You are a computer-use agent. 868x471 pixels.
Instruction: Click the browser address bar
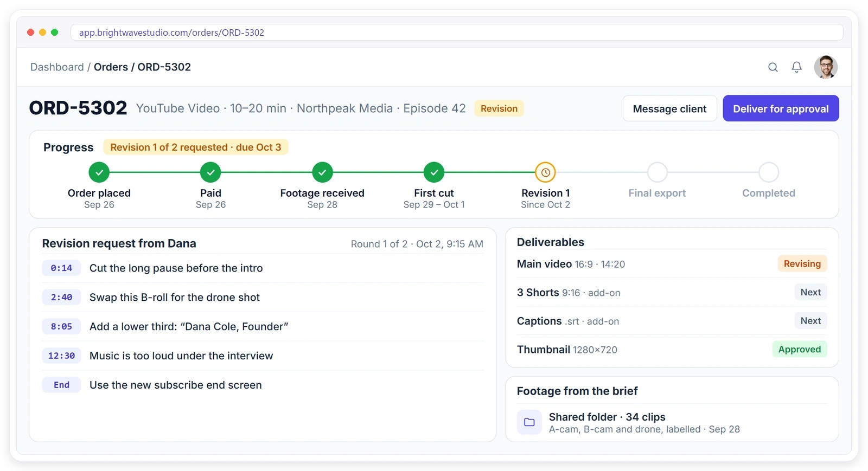tap(457, 33)
